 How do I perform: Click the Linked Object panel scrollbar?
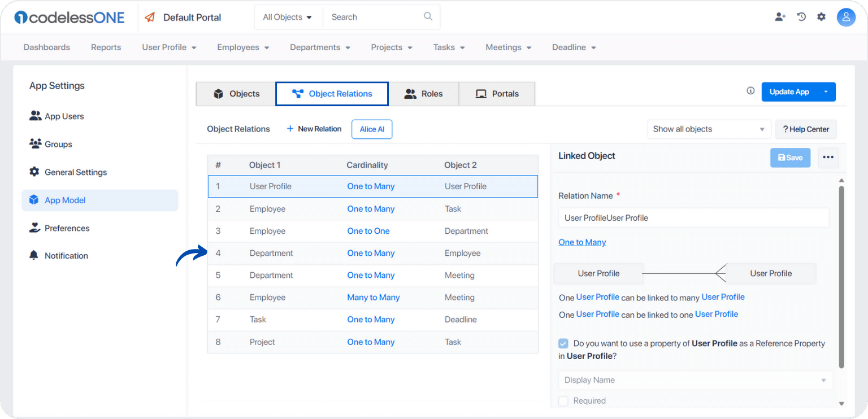tap(841, 277)
